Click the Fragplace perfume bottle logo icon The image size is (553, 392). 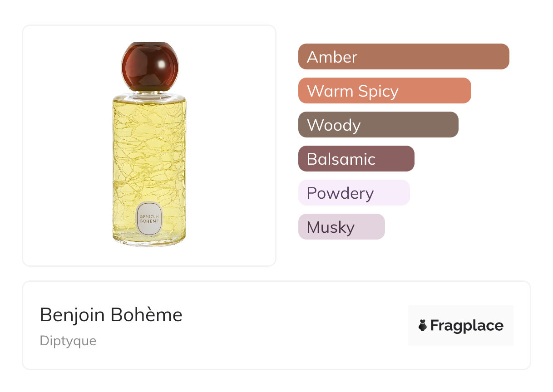423,325
